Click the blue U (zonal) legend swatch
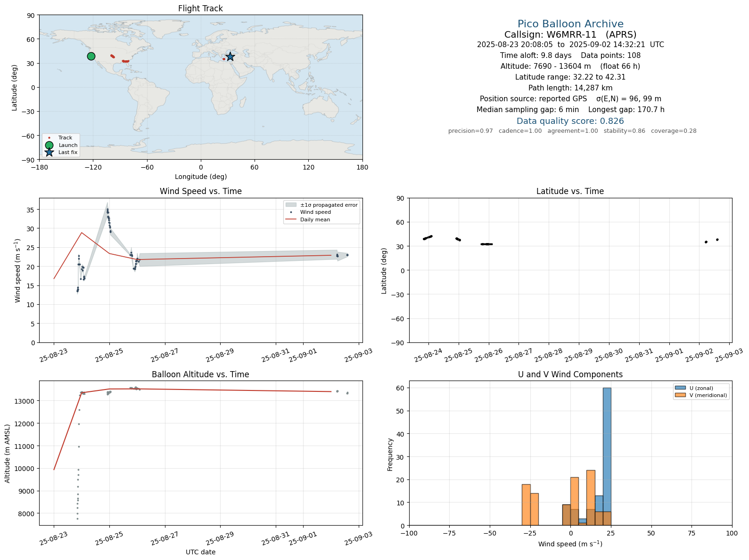This screenshot has height=560, width=749. [x=680, y=388]
